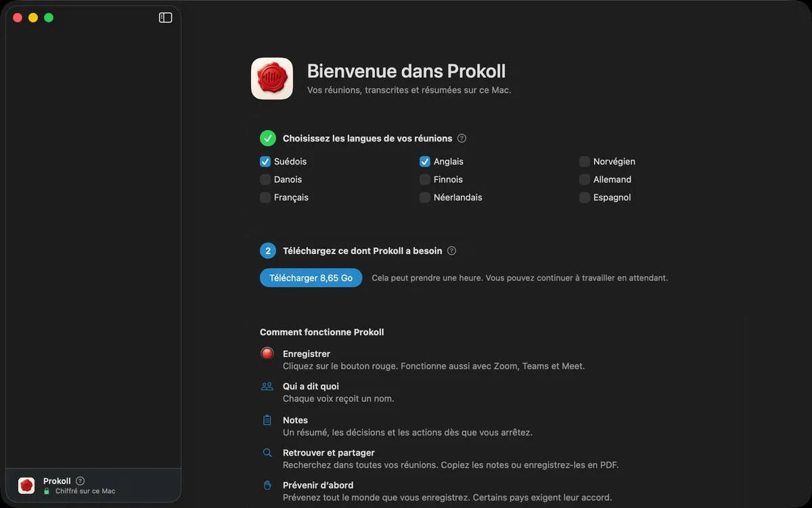812x508 pixels.
Task: Toggle the sidebar panel icon
Action: [x=165, y=18]
